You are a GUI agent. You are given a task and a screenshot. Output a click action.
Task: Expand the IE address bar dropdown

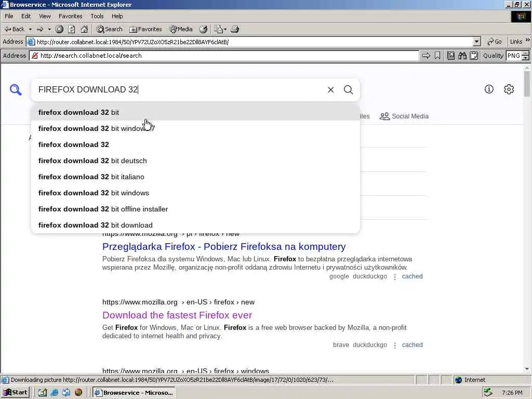477,42
